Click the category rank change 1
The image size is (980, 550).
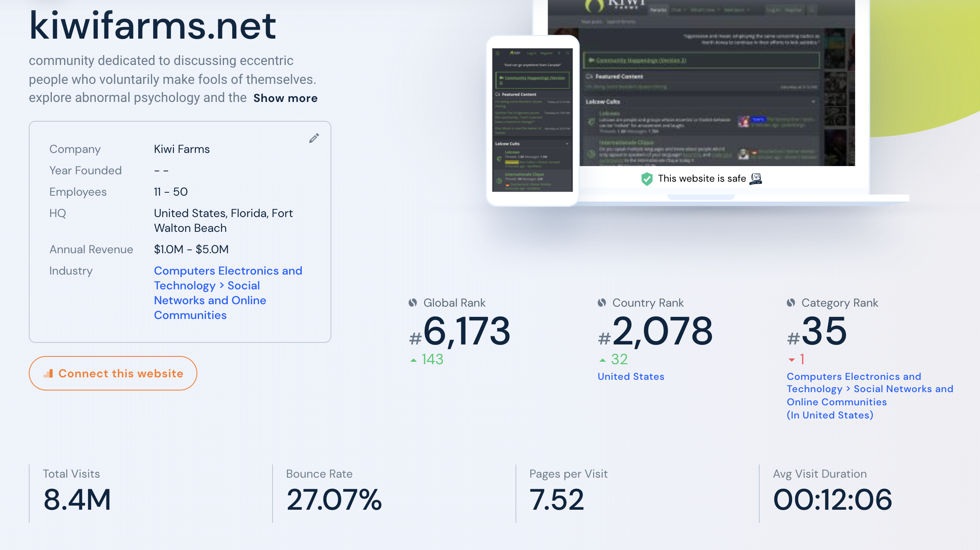tap(802, 360)
